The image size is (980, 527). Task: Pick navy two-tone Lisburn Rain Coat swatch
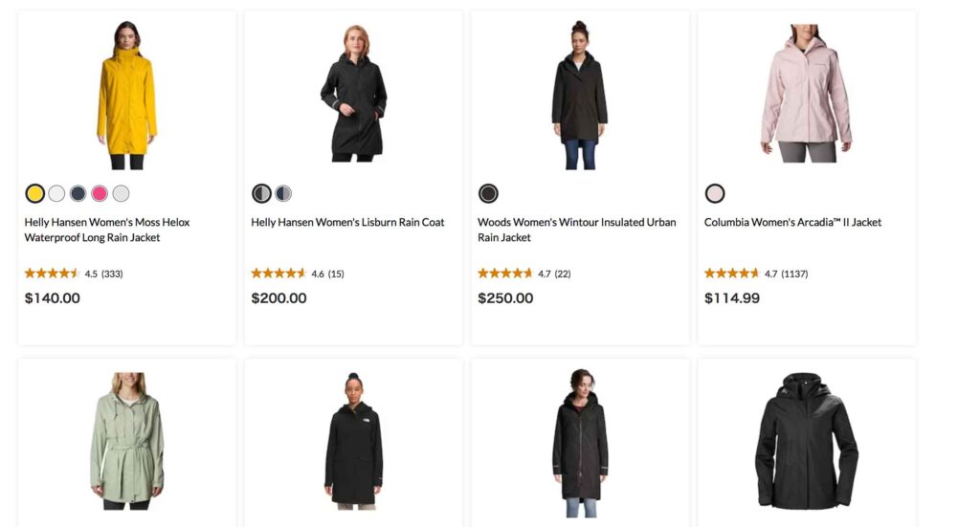(283, 193)
